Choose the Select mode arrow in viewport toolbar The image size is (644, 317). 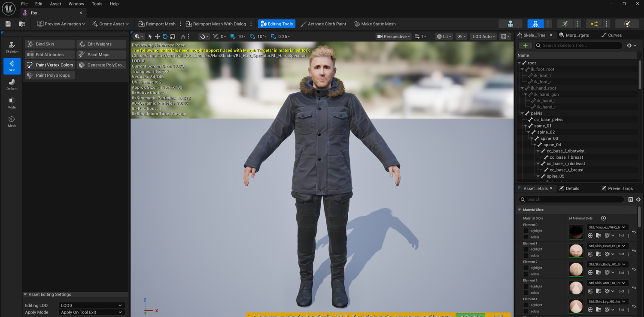click(150, 36)
